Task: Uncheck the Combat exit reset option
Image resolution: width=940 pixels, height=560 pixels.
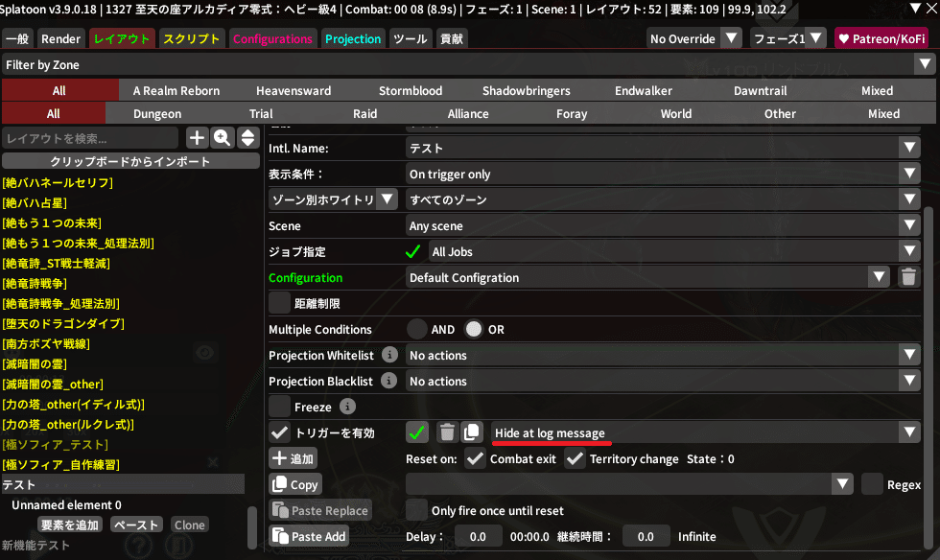Action: (x=475, y=459)
